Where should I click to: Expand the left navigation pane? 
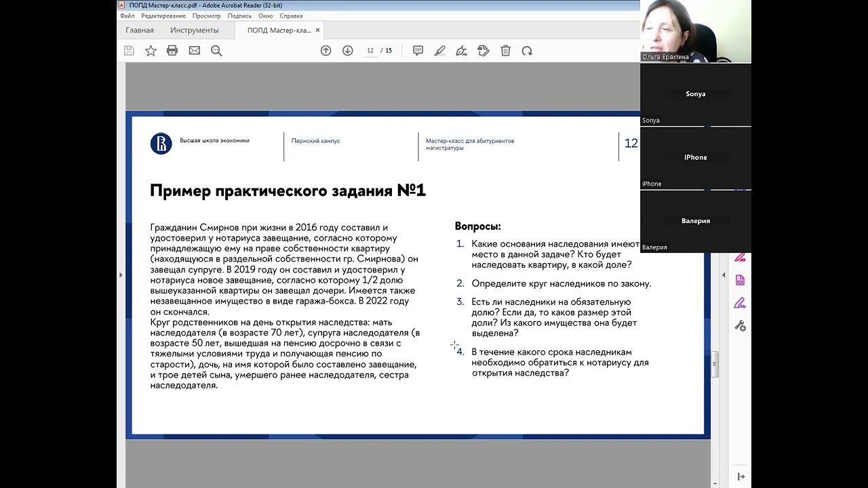click(121, 274)
